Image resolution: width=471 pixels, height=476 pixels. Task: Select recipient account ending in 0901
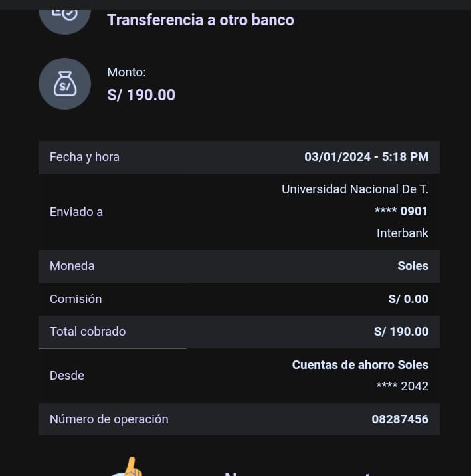[x=401, y=211]
